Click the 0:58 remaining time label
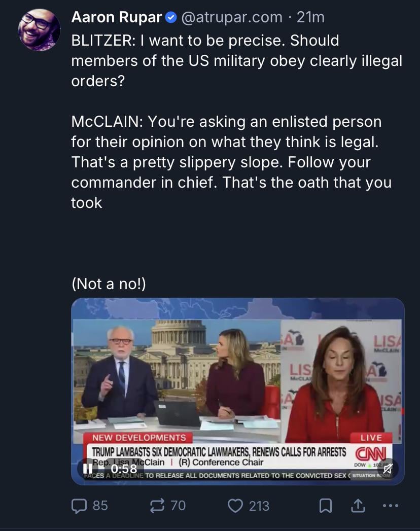This screenshot has width=420, height=531. pos(124,469)
